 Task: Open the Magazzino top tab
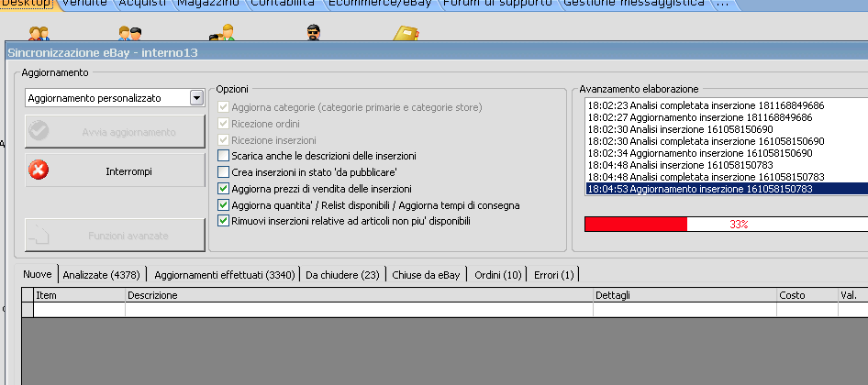click(208, 4)
